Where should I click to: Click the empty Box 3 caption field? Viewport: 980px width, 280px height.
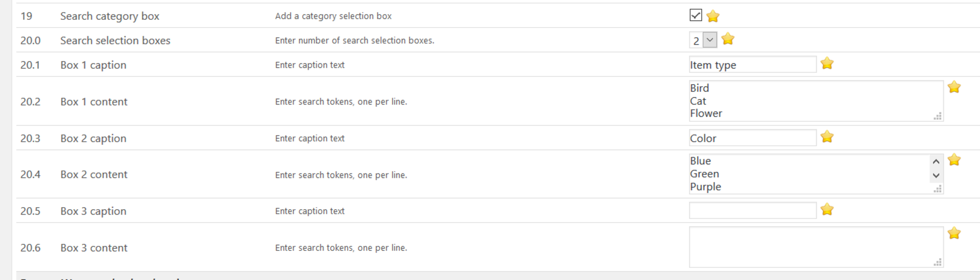coord(752,211)
